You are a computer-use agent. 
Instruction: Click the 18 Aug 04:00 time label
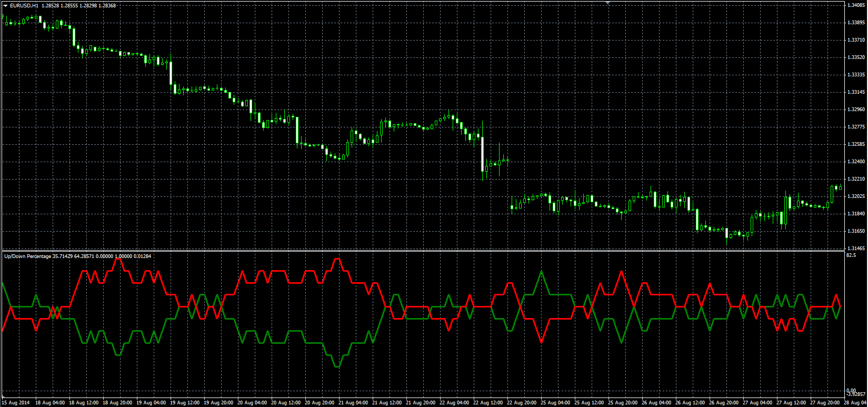point(50,403)
